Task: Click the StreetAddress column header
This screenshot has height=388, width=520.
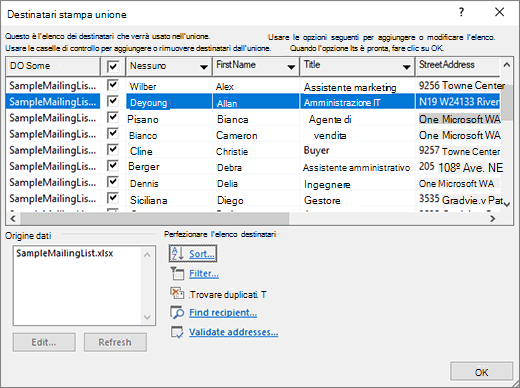Action: click(x=457, y=66)
